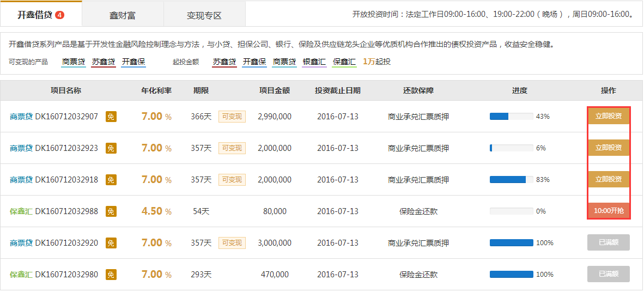Select 保鑫汇 in the 起投金额 filter row
644x292 pixels.
click(344, 62)
